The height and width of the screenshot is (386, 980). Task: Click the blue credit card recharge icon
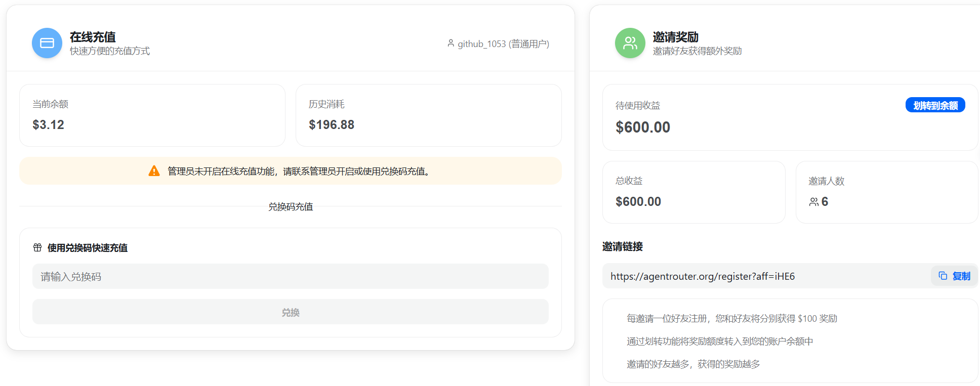[x=47, y=43]
